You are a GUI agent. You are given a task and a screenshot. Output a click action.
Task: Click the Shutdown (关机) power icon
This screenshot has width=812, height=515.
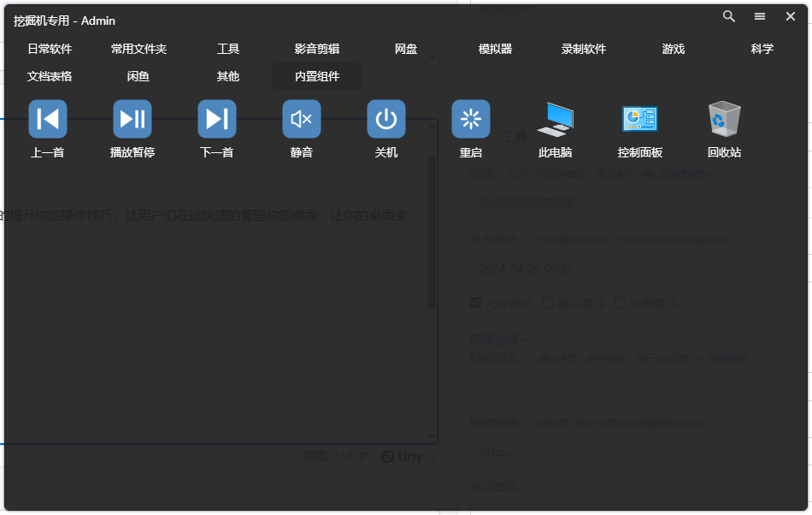click(386, 119)
